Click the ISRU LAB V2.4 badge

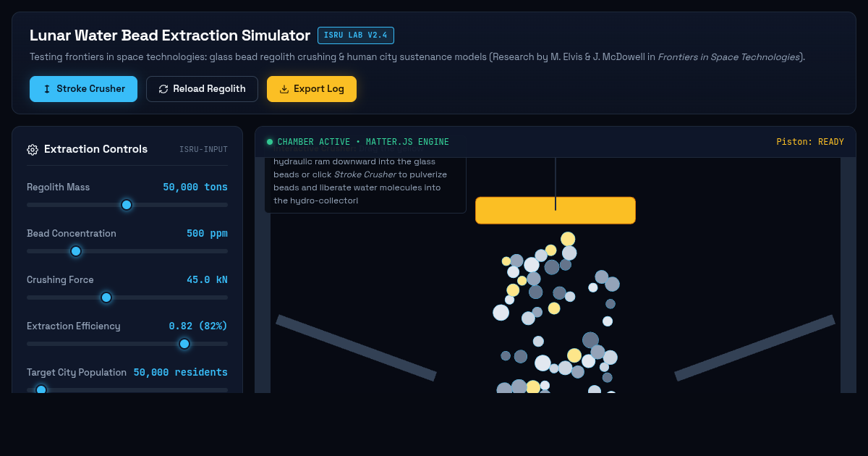356,35
